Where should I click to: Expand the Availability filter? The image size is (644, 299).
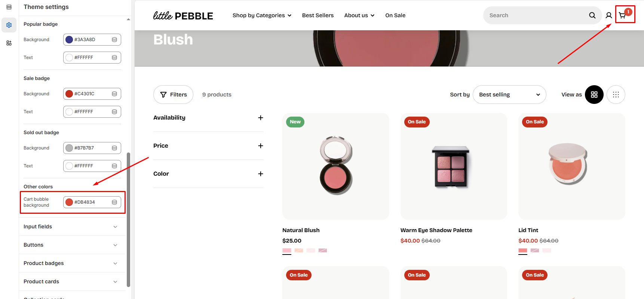261,118
